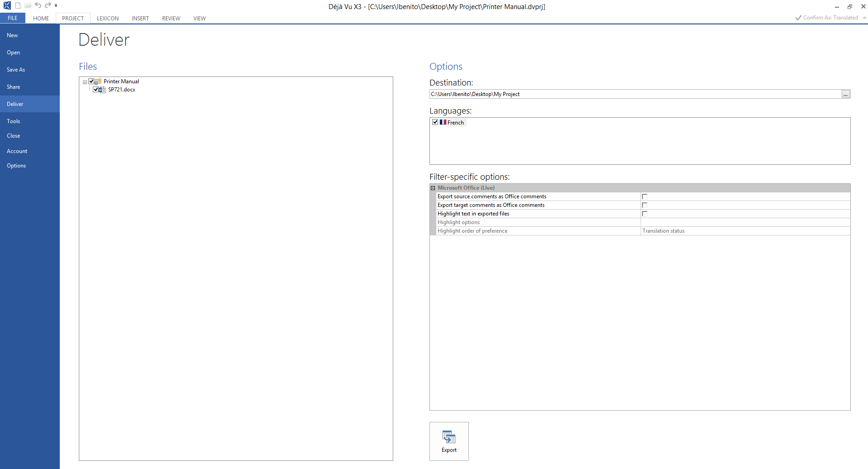Open the Highlight order of preference value dropdown
The height and width of the screenshot is (469, 868).
[745, 231]
